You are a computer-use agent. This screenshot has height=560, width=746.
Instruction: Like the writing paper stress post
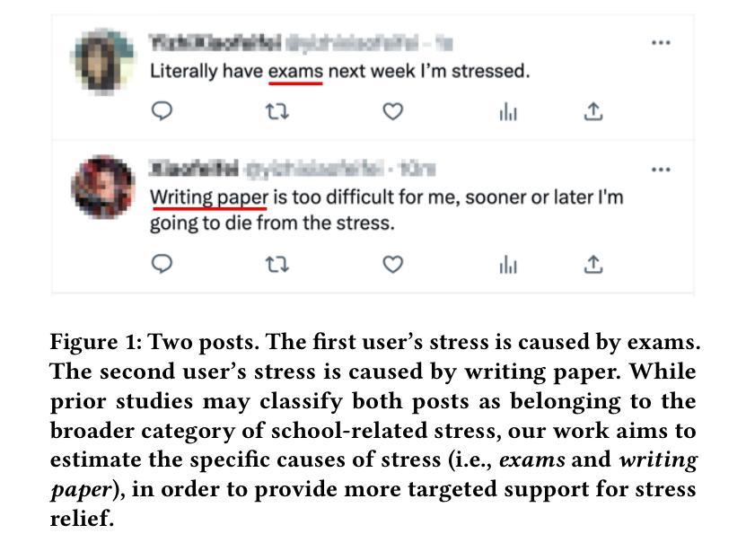(393, 264)
